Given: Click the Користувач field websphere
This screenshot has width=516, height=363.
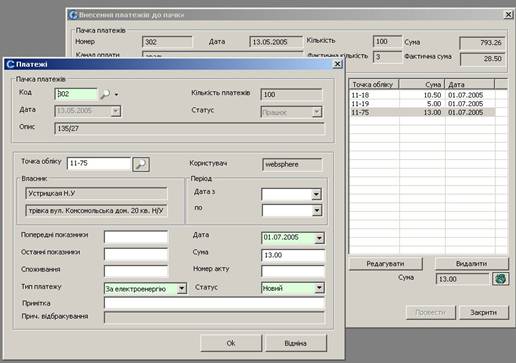Looking at the screenshot, I should pos(292,164).
